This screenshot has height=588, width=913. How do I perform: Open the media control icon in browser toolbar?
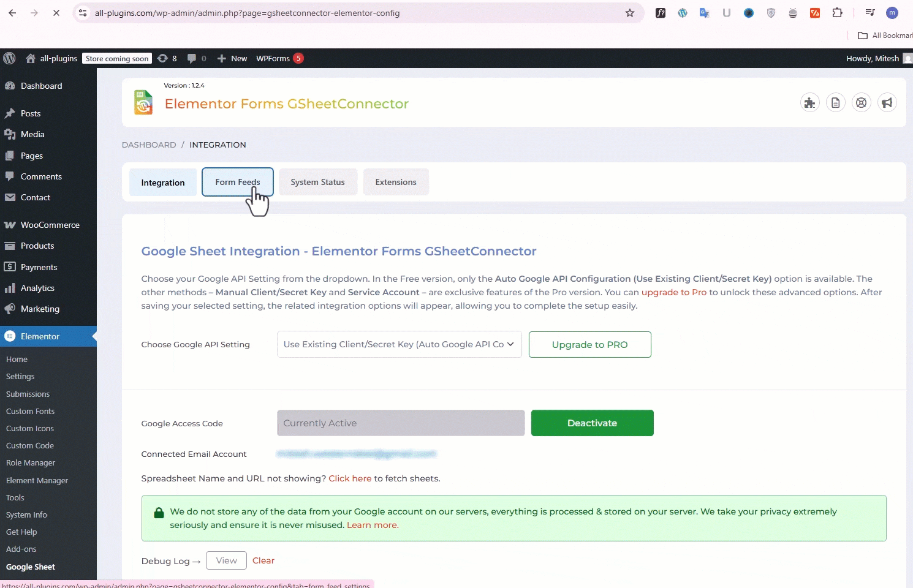point(870,13)
